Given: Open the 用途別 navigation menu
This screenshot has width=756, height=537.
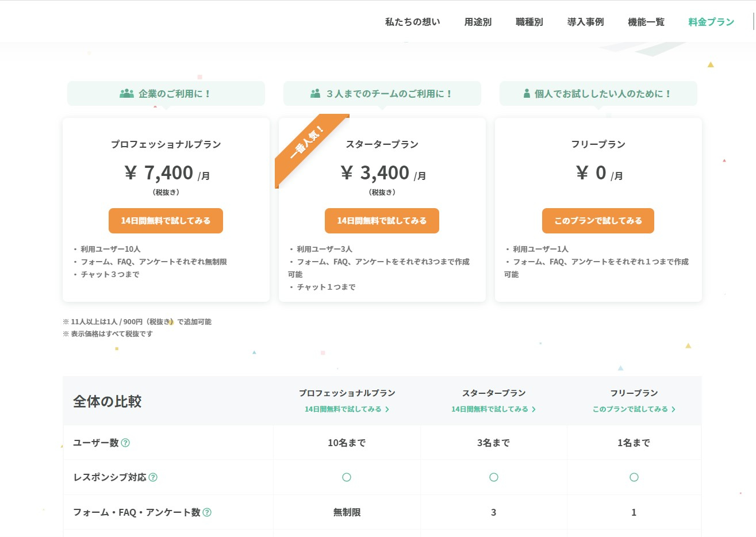Looking at the screenshot, I should (x=478, y=22).
